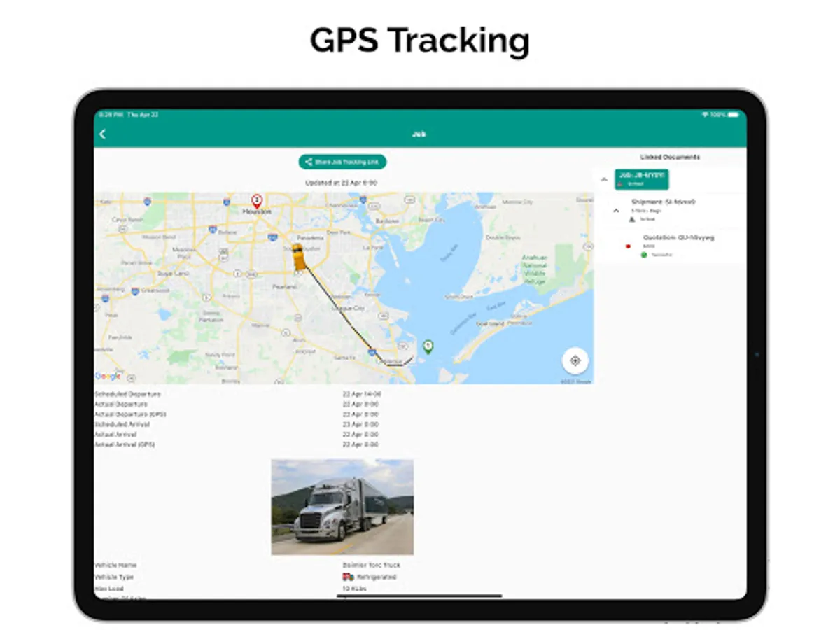Open the highlighted Job document card
This screenshot has width=840, height=630.
[x=641, y=179]
